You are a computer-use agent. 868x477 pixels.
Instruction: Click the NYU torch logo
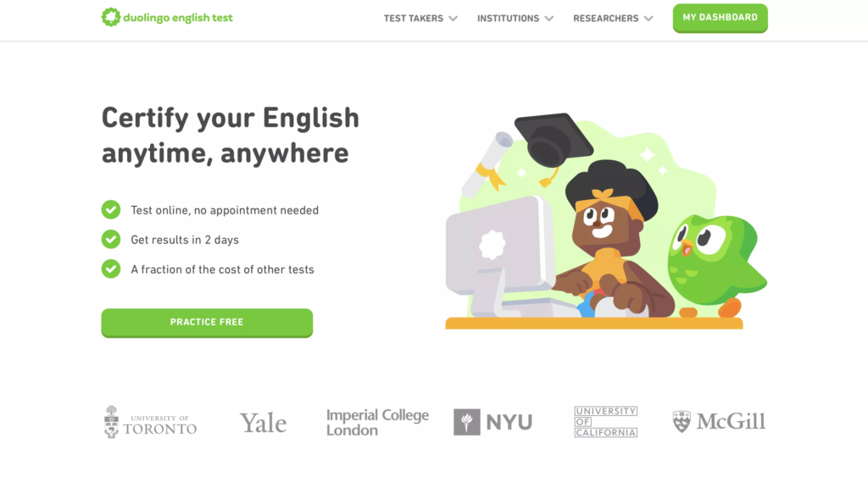[466, 422]
